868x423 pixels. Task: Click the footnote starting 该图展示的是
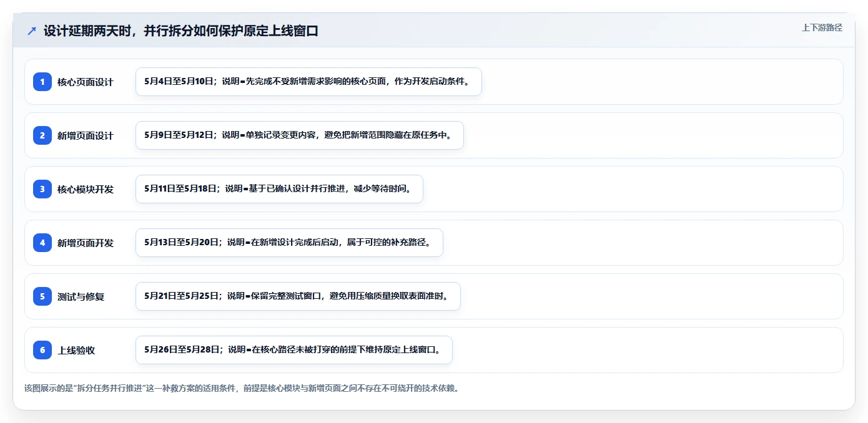[x=242, y=388]
